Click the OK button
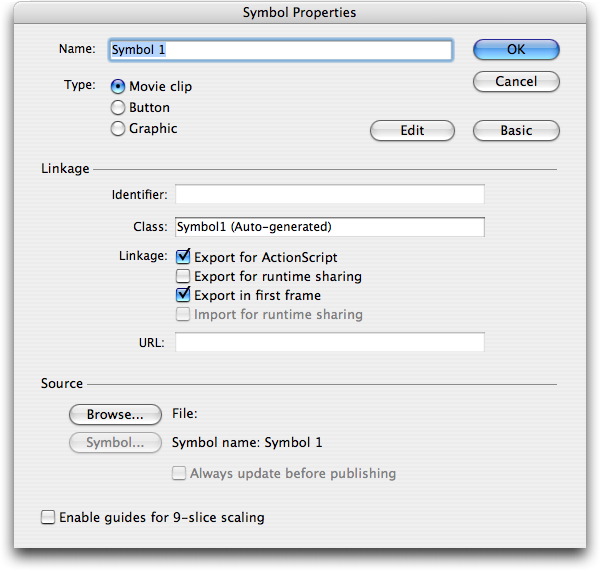 tap(516, 49)
